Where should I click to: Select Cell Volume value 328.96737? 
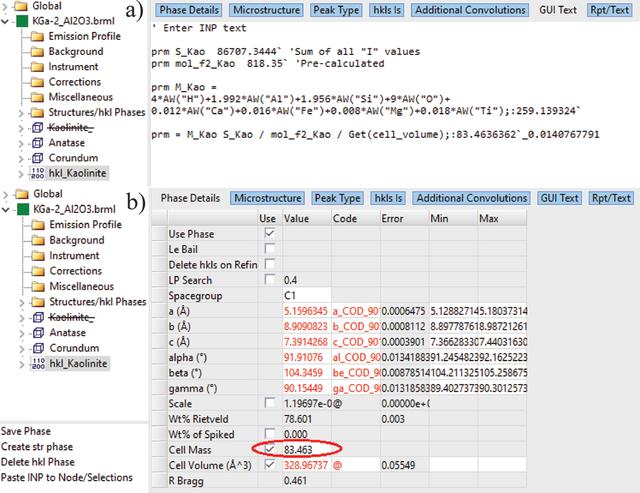(x=306, y=465)
